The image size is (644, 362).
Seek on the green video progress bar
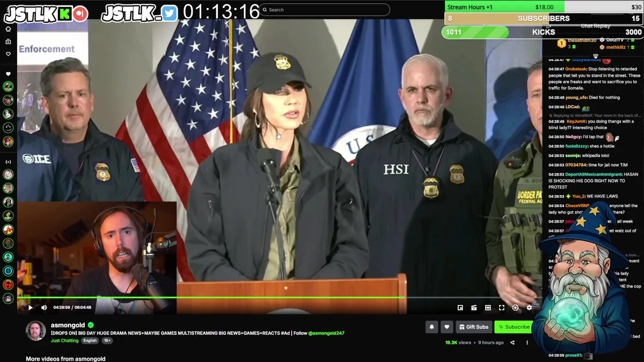point(211,298)
